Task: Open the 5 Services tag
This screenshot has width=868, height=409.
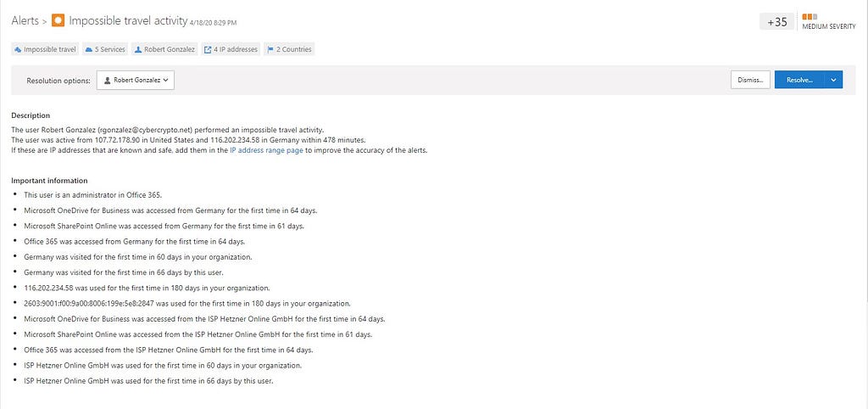Action: tap(105, 49)
